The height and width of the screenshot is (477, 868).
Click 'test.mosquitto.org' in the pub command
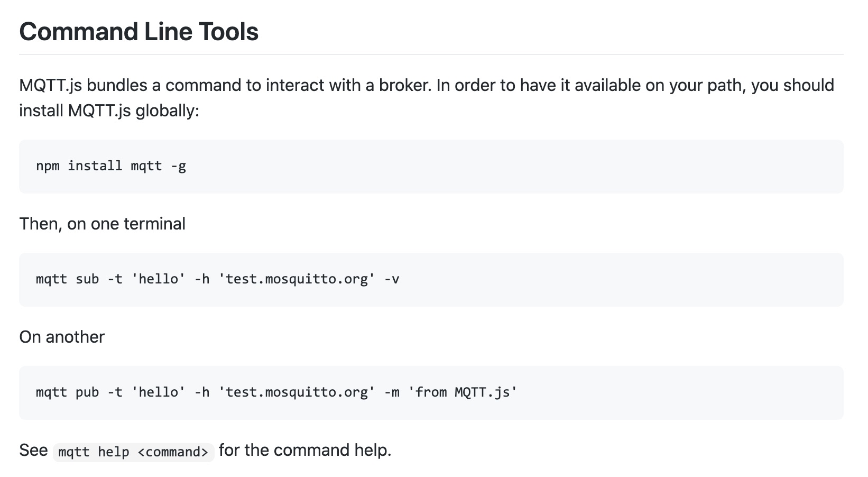point(297,392)
